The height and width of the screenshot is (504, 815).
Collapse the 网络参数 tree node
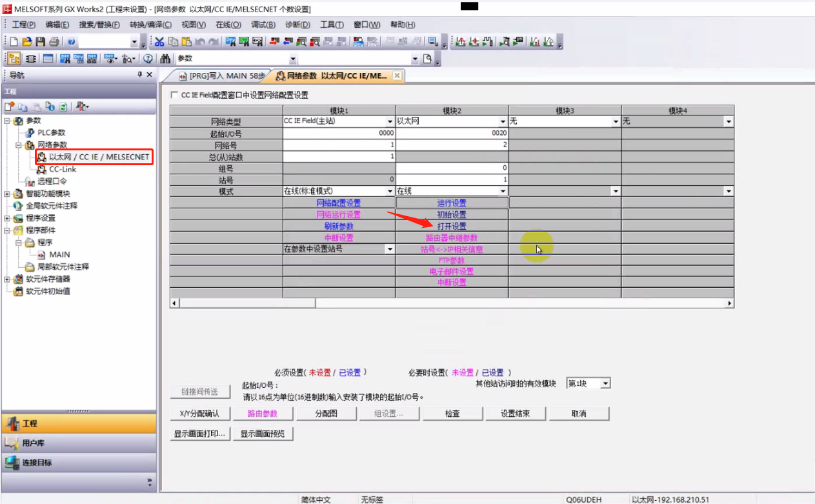[x=19, y=145]
